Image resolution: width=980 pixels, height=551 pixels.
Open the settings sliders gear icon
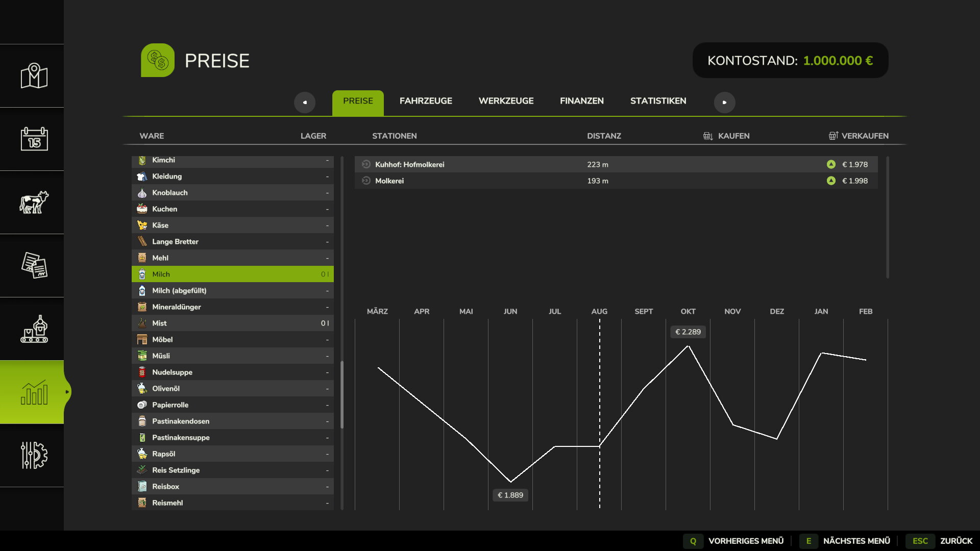tap(34, 455)
